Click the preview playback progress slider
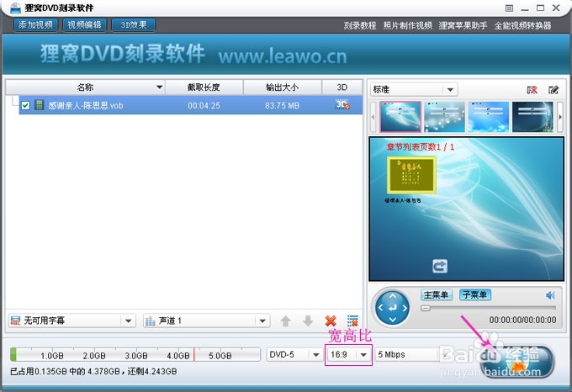The height and width of the screenshot is (392, 572). click(x=489, y=308)
